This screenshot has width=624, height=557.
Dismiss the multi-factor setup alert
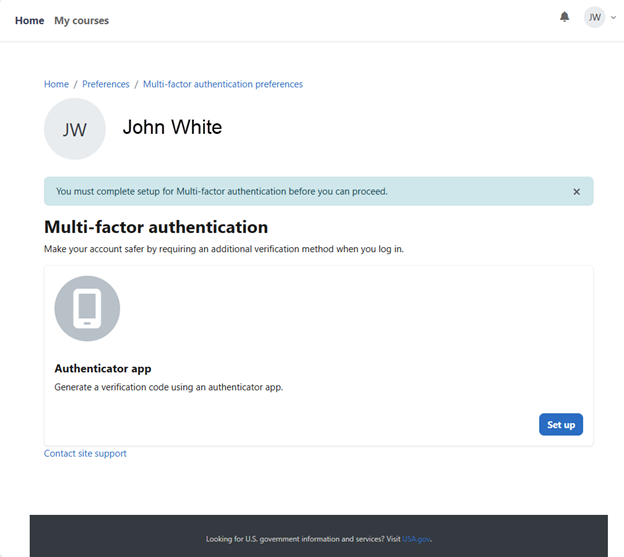pos(576,192)
